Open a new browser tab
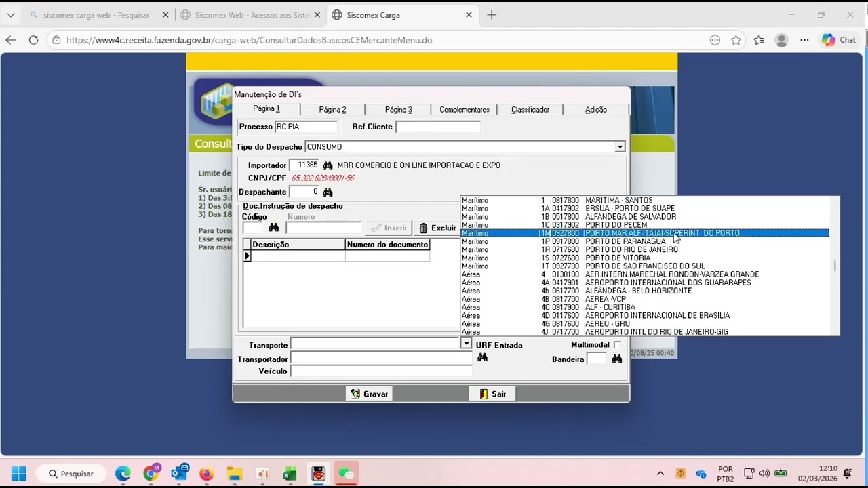This screenshot has width=868, height=488. coord(492,15)
